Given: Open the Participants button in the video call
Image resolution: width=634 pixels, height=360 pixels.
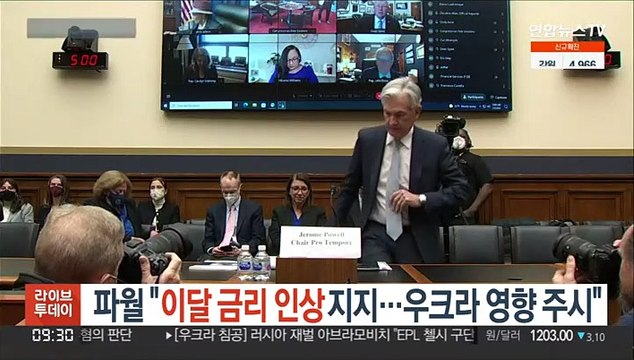Looking at the screenshot, I should pyautogui.click(x=473, y=97).
